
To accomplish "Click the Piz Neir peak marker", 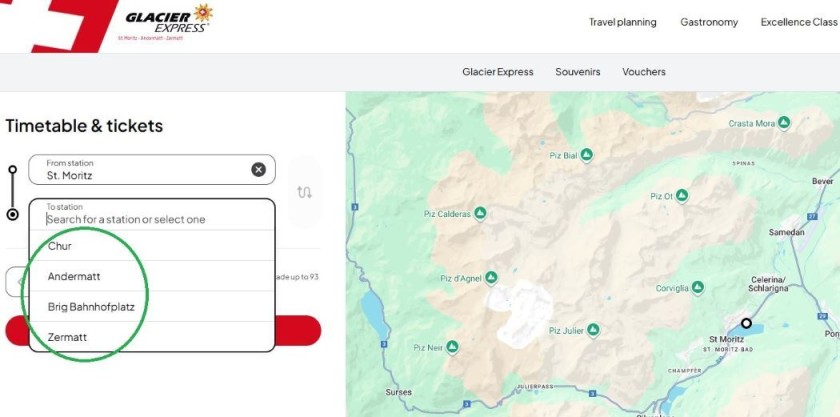I will 452,347.
